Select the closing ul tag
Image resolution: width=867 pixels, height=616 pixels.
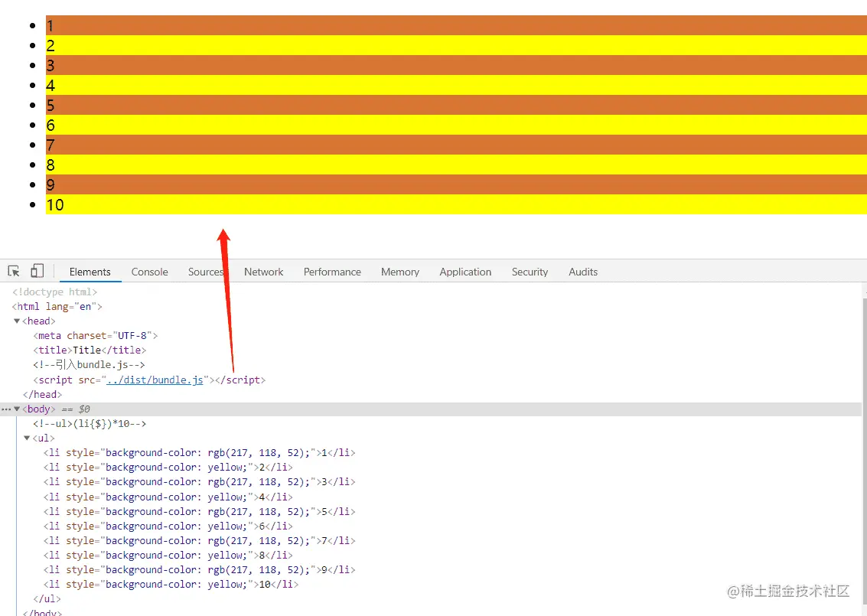click(47, 599)
